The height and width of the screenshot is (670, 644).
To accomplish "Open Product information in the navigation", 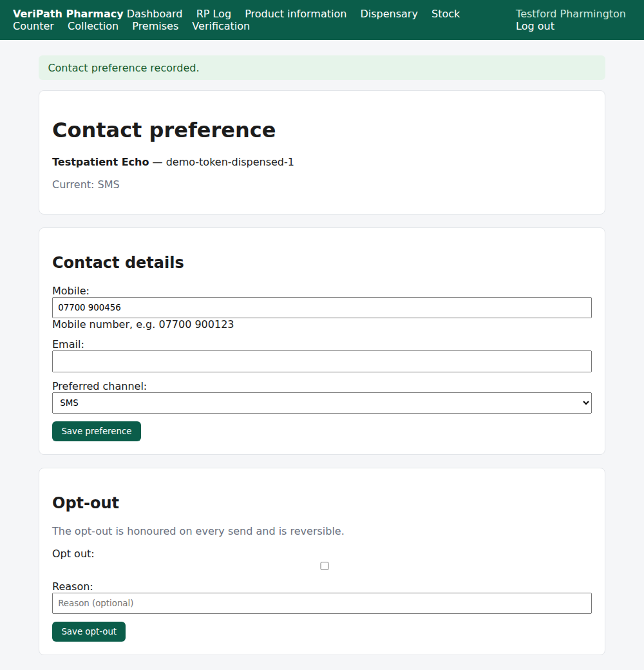I will coord(296,14).
